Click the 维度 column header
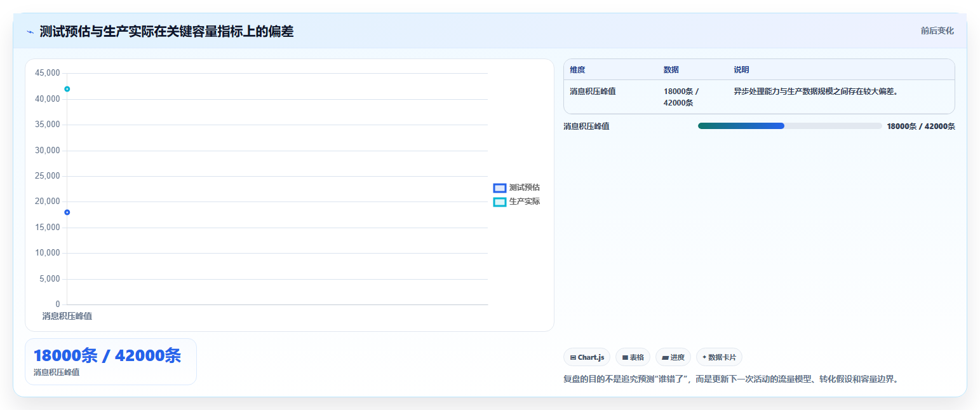 (577, 70)
